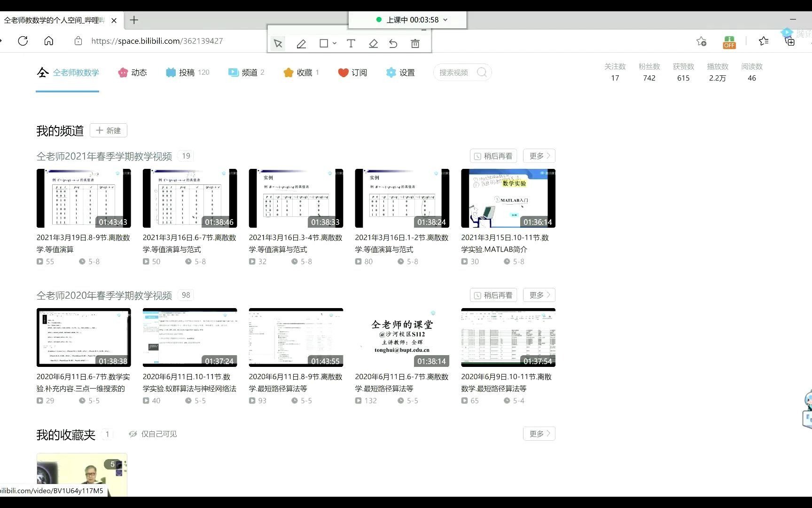Open the browser favorites list
The height and width of the screenshot is (508, 812).
764,41
